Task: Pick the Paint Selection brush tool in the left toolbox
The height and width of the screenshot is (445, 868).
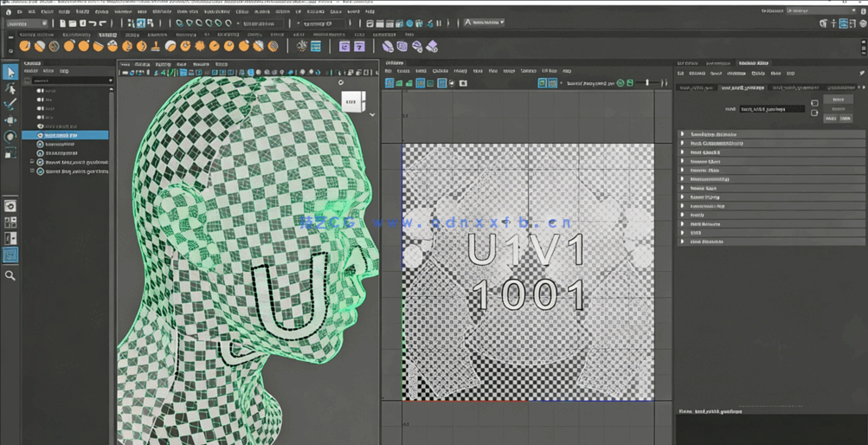Action: (x=10, y=104)
